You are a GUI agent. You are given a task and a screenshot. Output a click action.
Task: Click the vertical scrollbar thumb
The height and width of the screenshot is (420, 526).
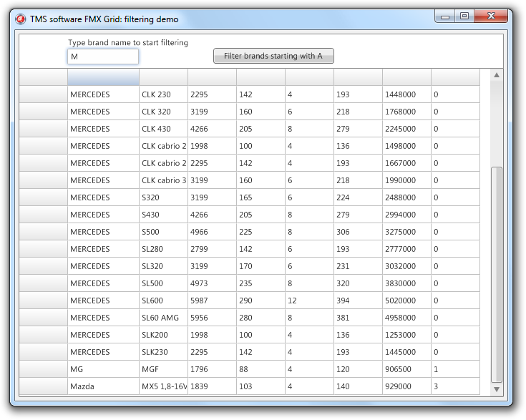(497, 275)
